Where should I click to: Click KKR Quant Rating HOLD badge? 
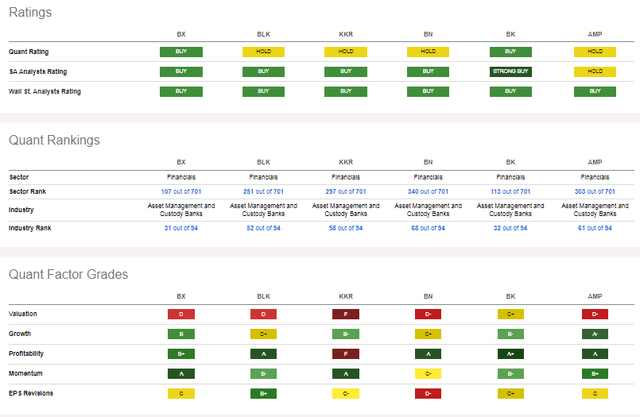346,52
